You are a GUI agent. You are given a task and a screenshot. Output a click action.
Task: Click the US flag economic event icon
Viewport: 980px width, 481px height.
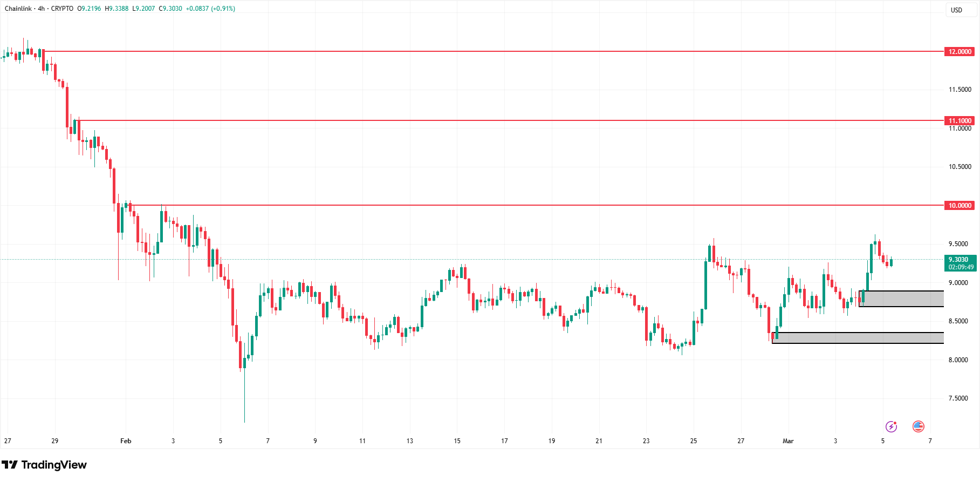click(x=918, y=426)
